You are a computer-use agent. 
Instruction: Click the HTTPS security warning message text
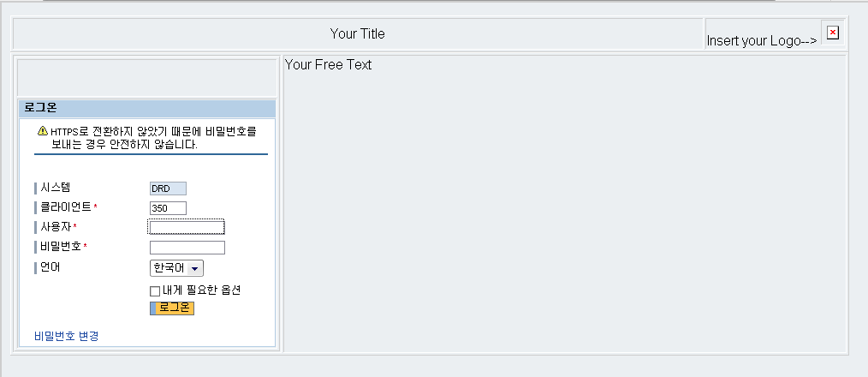tap(153, 138)
